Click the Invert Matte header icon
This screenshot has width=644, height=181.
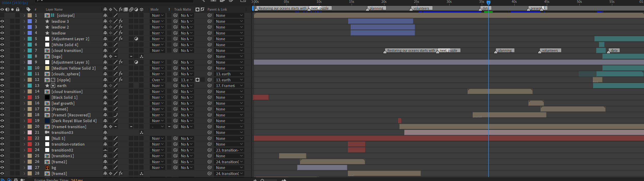point(203,9)
